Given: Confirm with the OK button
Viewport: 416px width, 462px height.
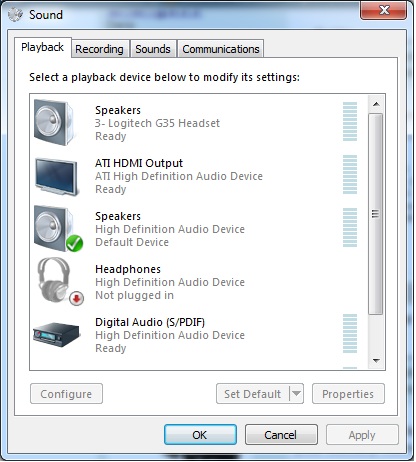Looking at the screenshot, I should (x=200, y=435).
